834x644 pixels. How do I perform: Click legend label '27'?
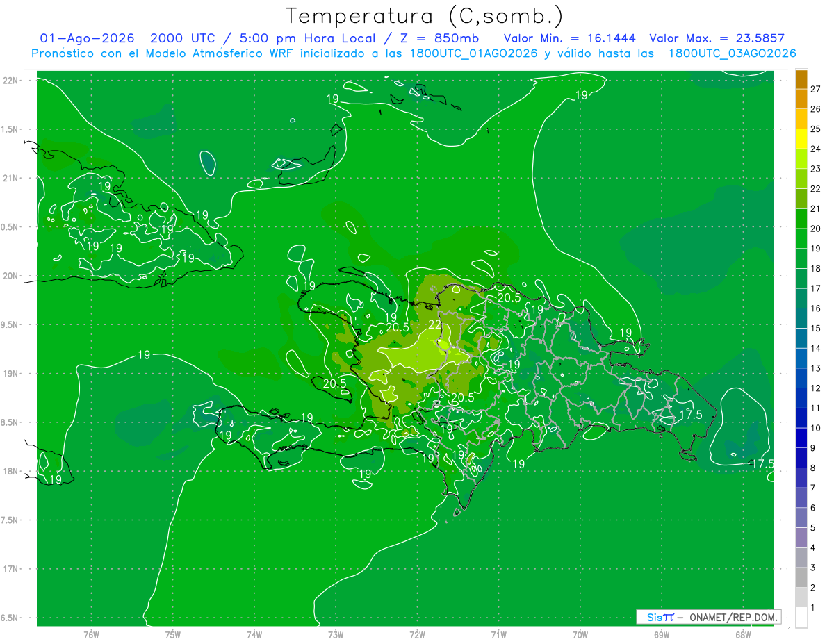click(x=815, y=89)
